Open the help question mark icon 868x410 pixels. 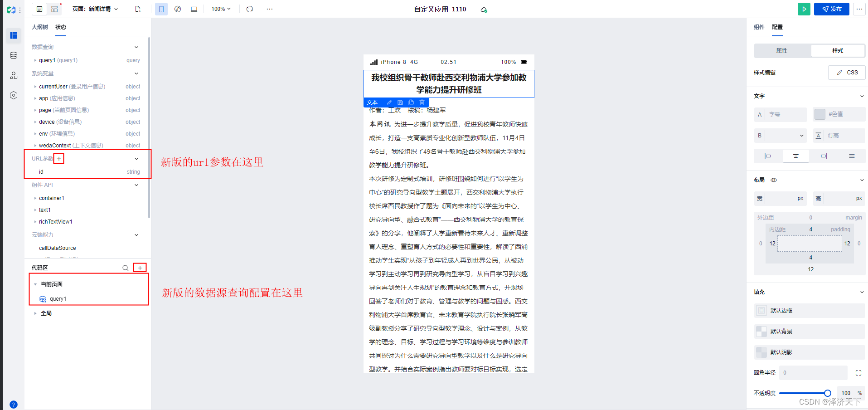coord(14,405)
